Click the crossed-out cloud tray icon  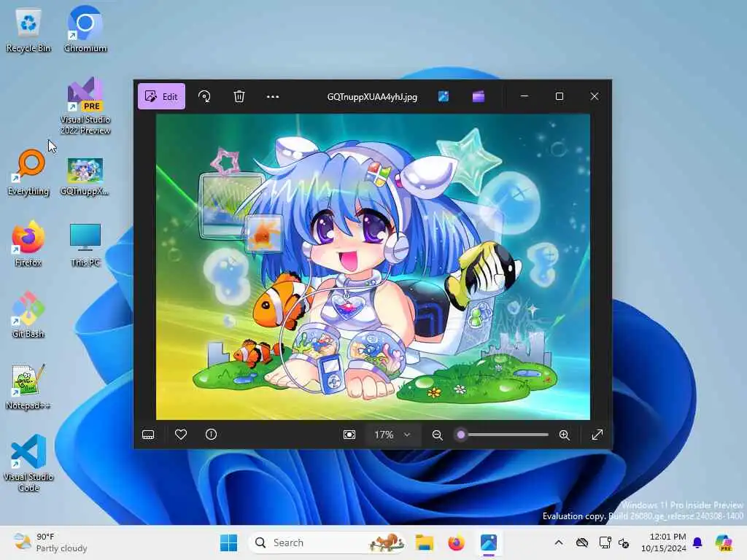[x=582, y=542]
